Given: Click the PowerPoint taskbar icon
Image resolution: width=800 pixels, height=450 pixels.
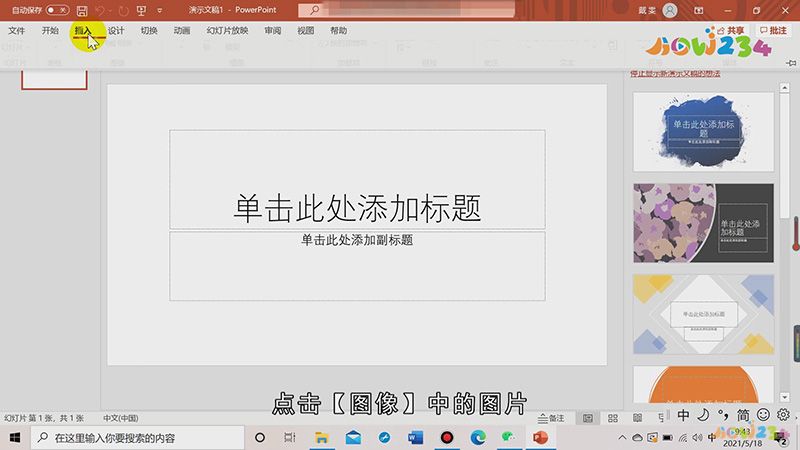Looking at the screenshot, I should 540,437.
